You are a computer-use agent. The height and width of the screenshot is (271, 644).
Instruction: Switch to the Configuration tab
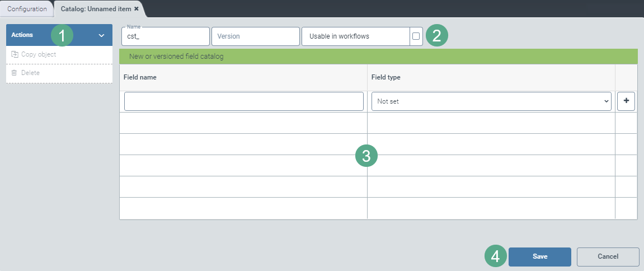(27, 8)
